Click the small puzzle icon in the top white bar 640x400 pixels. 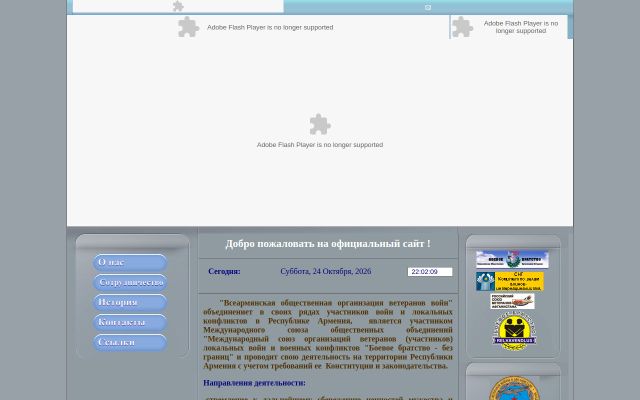tap(178, 6)
